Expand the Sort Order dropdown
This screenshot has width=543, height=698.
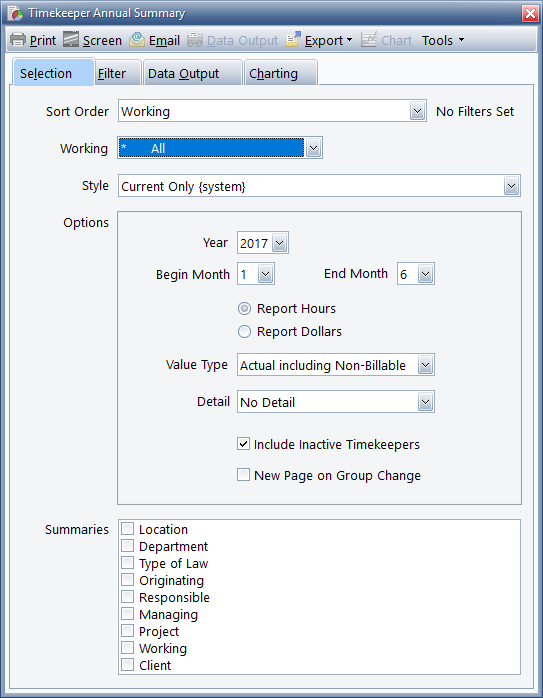point(417,111)
